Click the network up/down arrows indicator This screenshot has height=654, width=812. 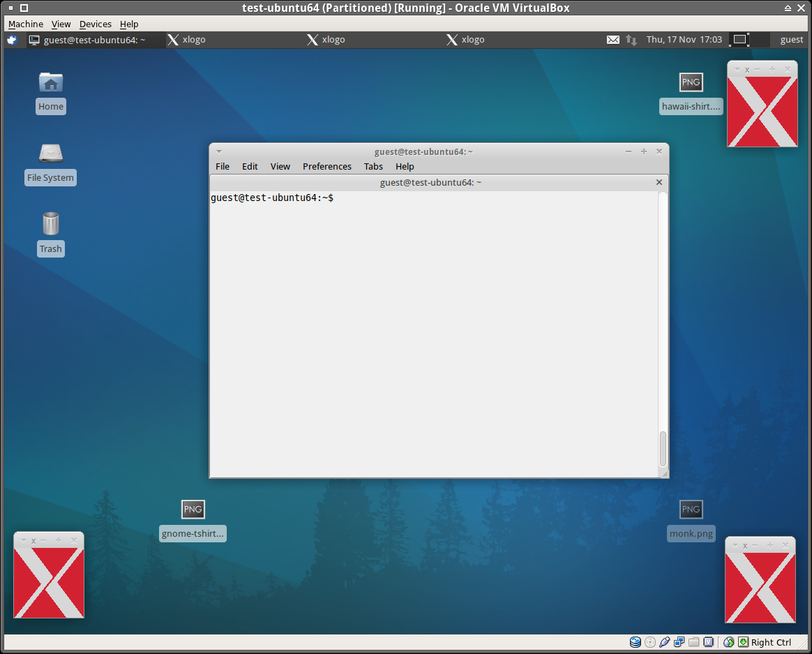631,40
